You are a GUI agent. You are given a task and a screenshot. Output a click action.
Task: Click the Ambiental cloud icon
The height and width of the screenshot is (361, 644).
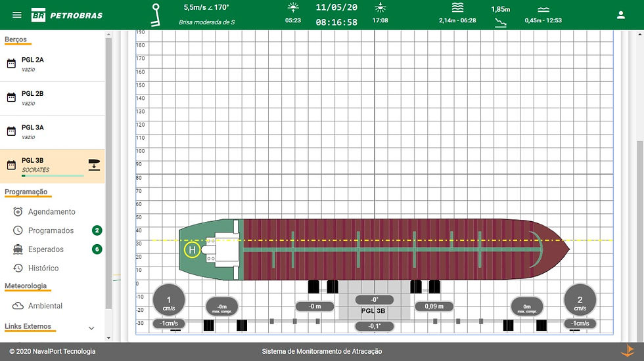tap(18, 306)
